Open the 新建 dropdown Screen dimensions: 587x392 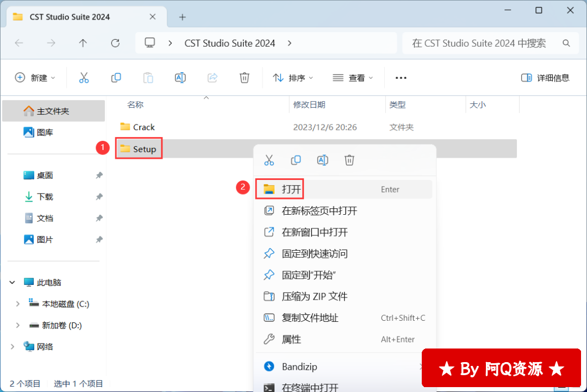pyautogui.click(x=35, y=78)
